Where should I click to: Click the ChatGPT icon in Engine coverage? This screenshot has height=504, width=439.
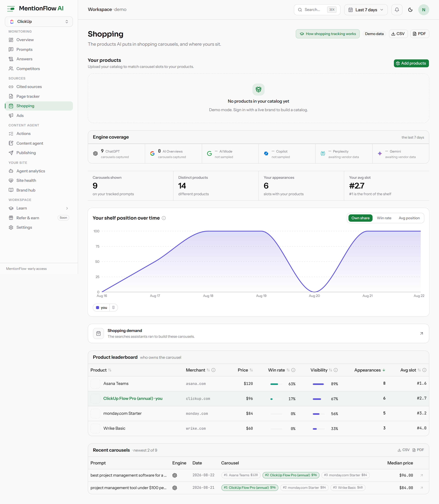(95, 153)
